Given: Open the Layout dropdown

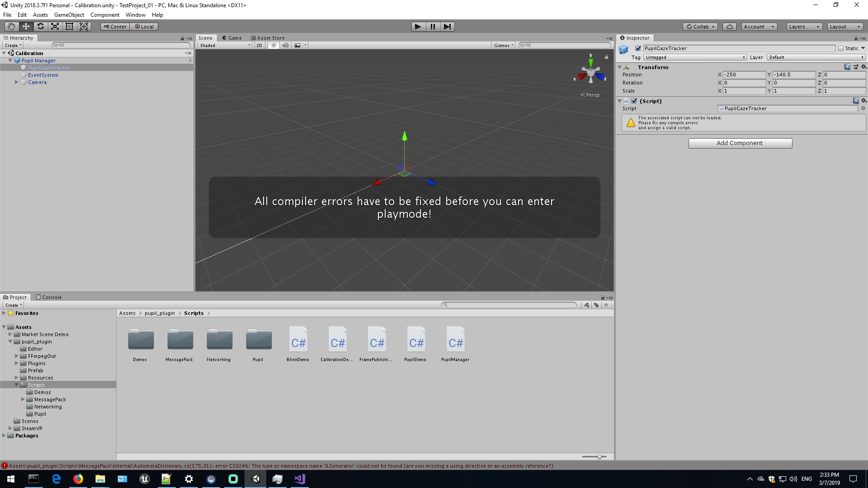Looking at the screenshot, I should point(844,27).
